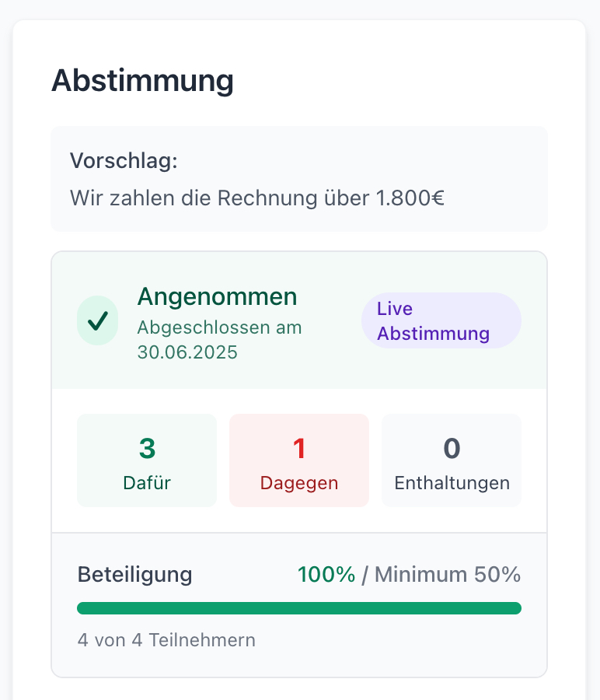600x700 pixels.
Task: Click the red number 1 vote count
Action: click(x=299, y=448)
